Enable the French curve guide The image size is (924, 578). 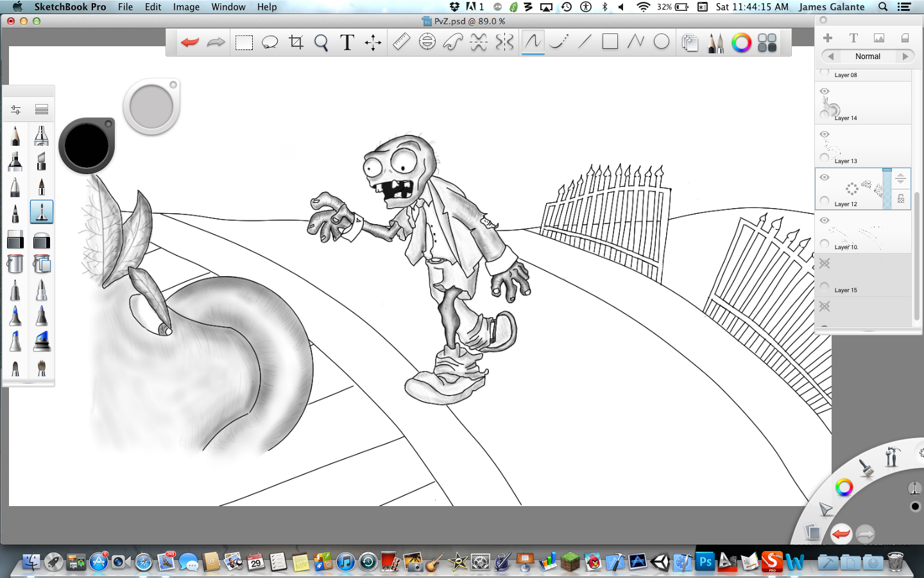coord(453,42)
